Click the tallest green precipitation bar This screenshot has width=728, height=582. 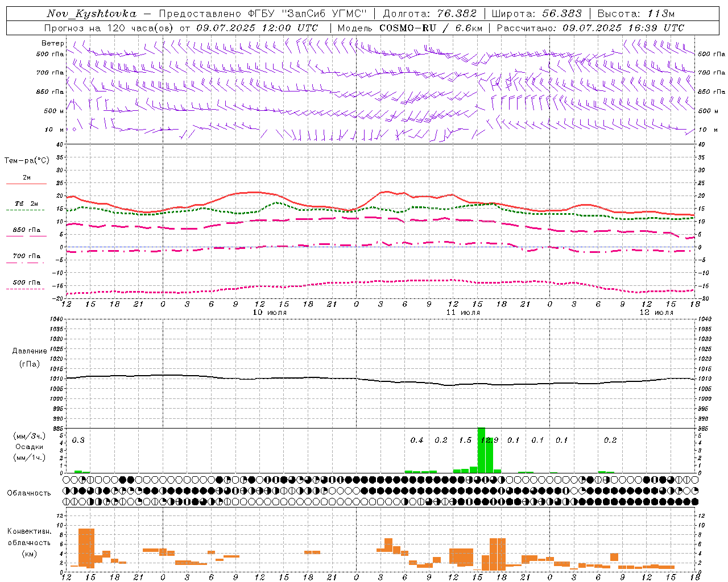(x=481, y=450)
